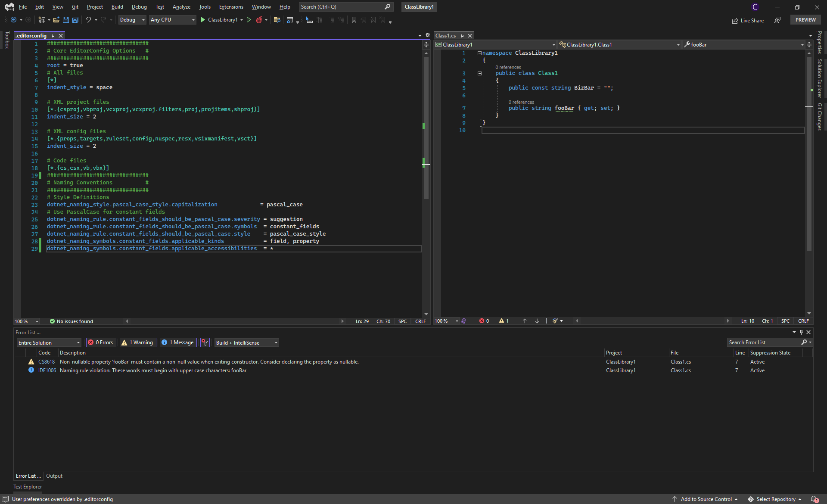Image resolution: width=827 pixels, height=504 pixels.
Task: Open the Send Feedback smiley icon
Action: click(777, 20)
